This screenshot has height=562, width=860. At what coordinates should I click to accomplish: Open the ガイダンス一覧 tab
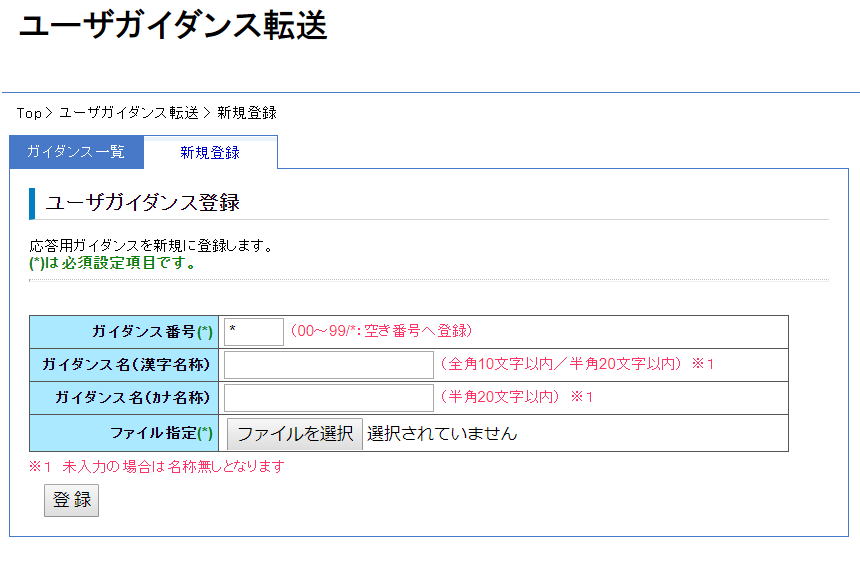click(x=76, y=152)
